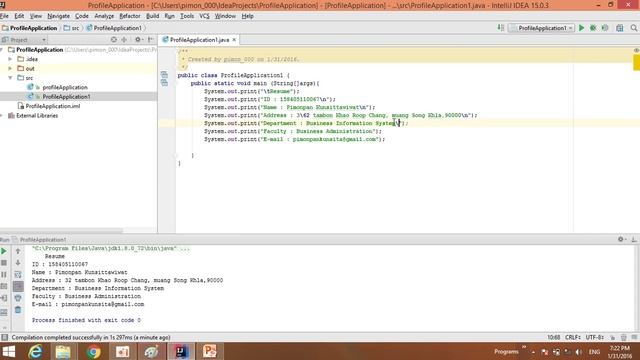Open Windows Start button
Viewport: 640px width, 360px height.
pos(8,351)
